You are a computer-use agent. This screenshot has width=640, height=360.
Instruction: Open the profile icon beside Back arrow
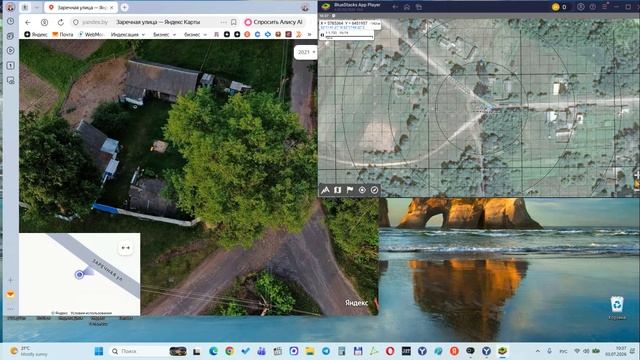pyautogui.click(x=44, y=22)
